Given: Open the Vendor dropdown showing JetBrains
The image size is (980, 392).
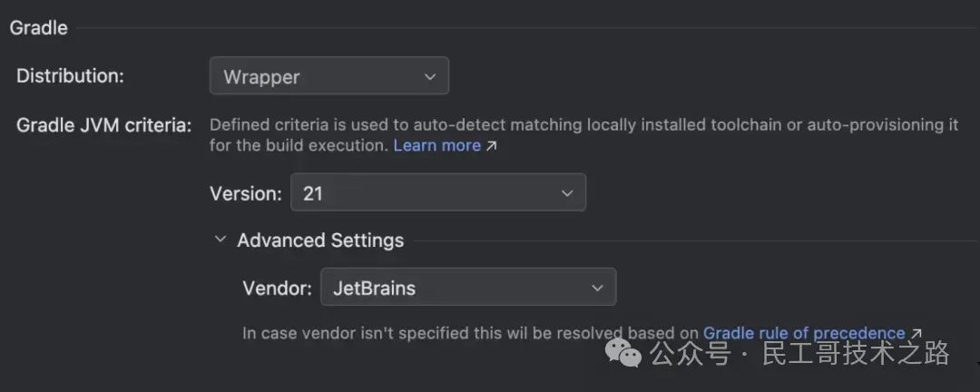Looking at the screenshot, I should point(468,287).
